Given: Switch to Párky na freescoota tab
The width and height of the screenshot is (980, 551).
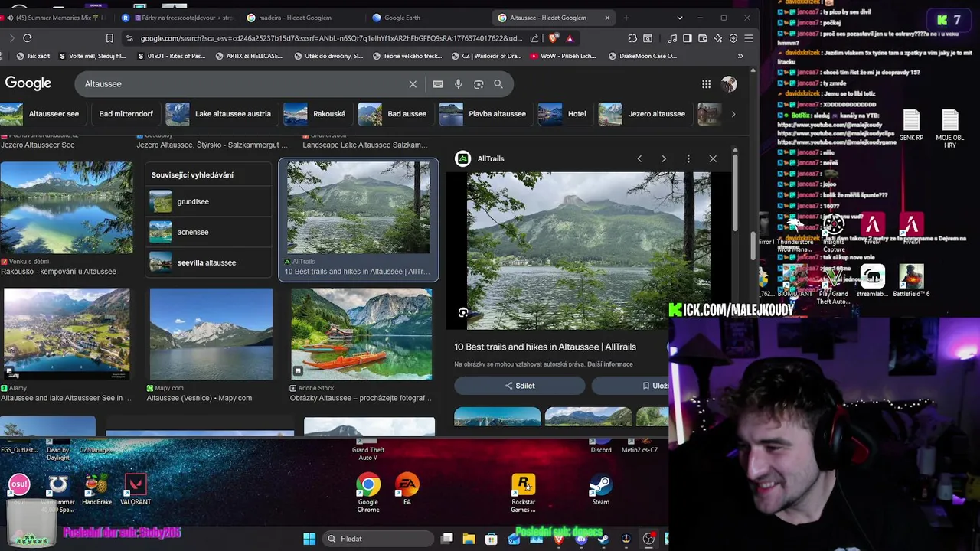Looking at the screenshot, I should pos(178,18).
